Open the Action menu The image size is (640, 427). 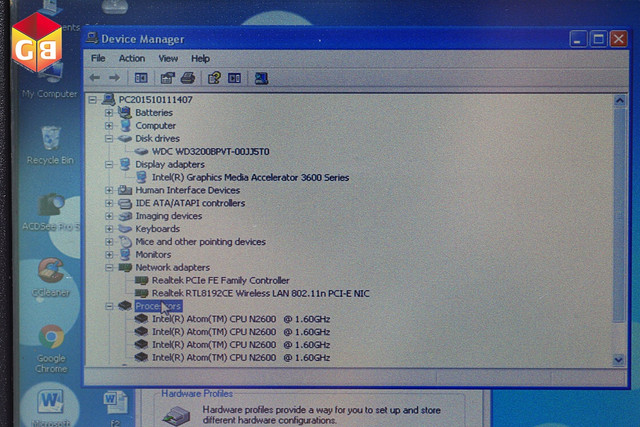[x=132, y=58]
